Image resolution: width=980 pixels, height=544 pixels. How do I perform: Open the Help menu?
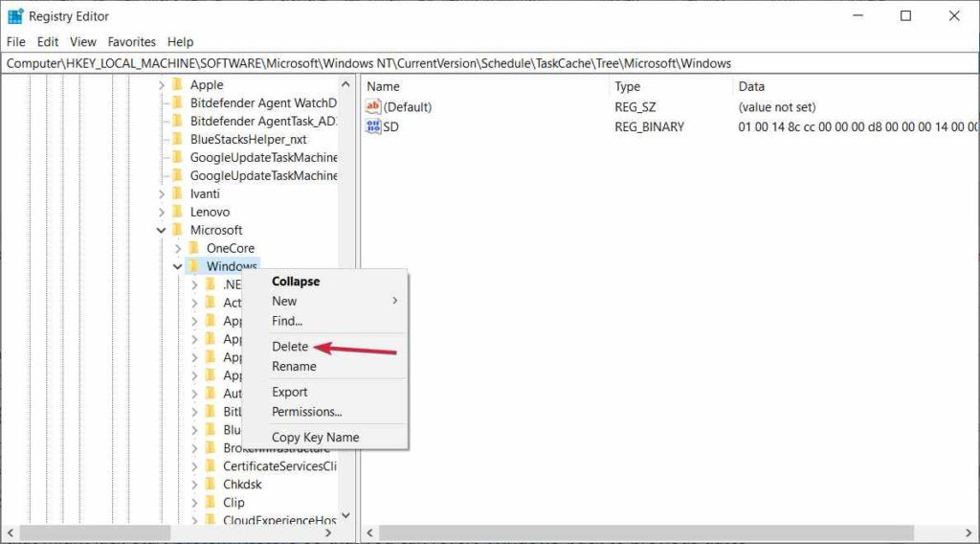click(180, 42)
